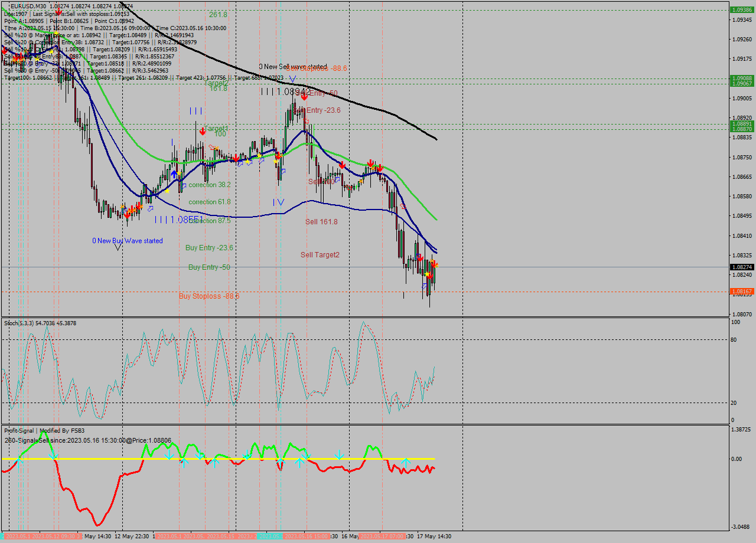Select the 'Buy Entry -23.6' label
Image resolution: width=756 pixels, height=543 pixels.
(209, 248)
